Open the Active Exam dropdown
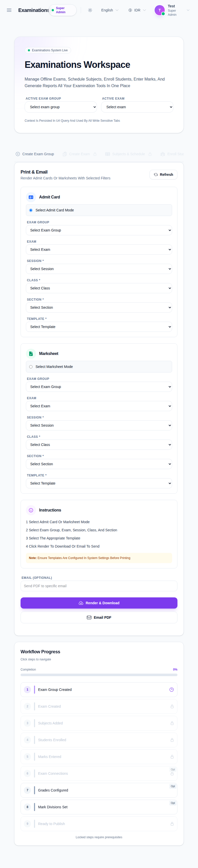198x868 pixels. click(137, 107)
